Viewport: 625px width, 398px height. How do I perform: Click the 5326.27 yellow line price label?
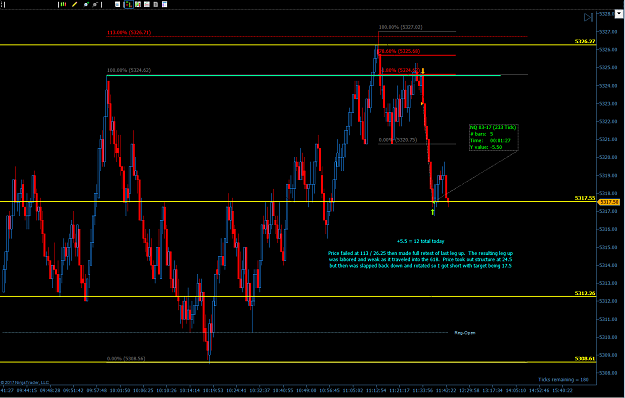point(585,41)
